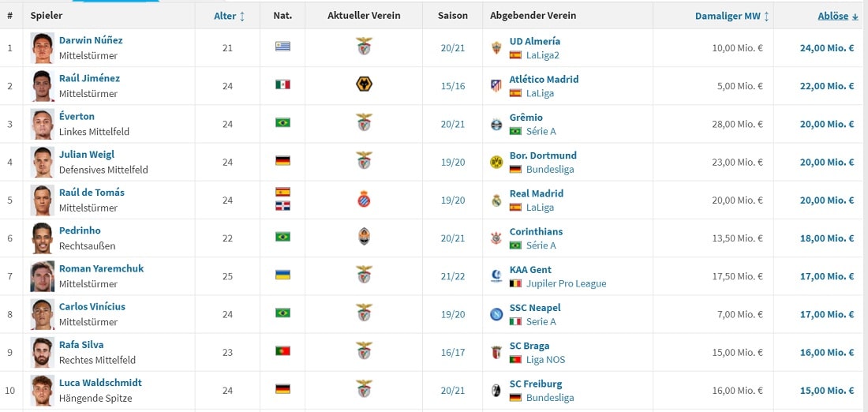Image resolution: width=868 pixels, height=412 pixels.
Task: Click Espanyol crest in Raúl de Tomás row
Action: 364,200
